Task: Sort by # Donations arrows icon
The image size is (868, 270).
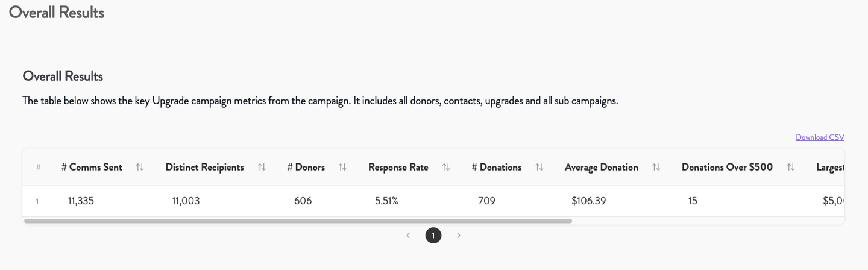Action: [x=539, y=168]
